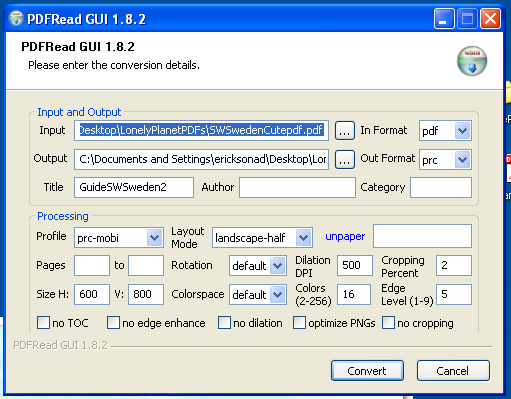This screenshot has width=511, height=399.
Task: Focus the Category text field
Action: tap(441, 187)
